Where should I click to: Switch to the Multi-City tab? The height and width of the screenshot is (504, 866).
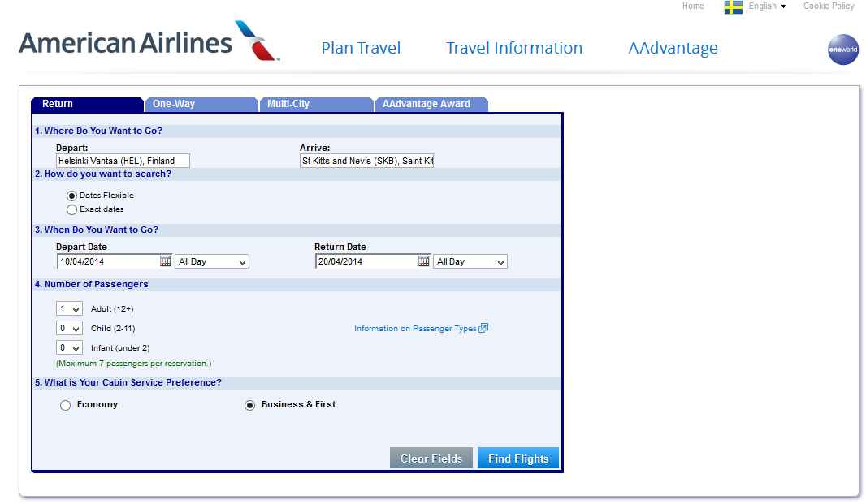tap(315, 104)
